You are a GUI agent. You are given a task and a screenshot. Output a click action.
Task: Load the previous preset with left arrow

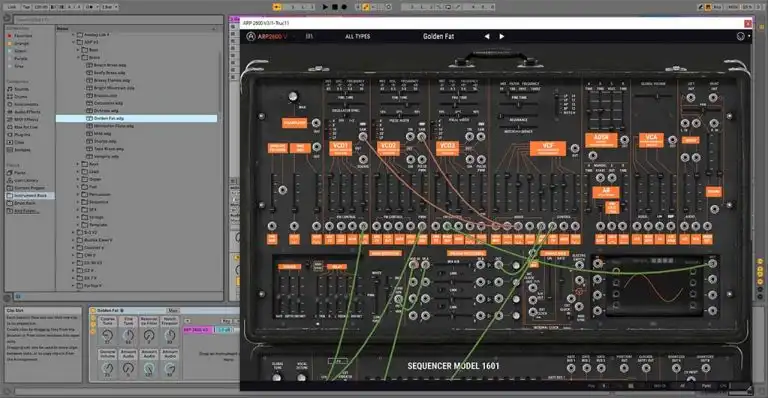[487, 36]
